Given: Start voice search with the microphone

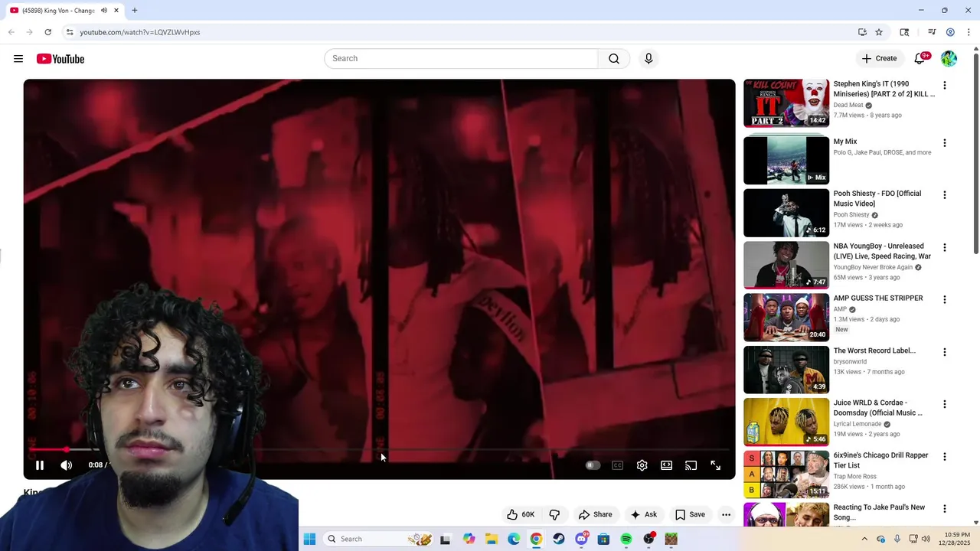Looking at the screenshot, I should tap(648, 59).
